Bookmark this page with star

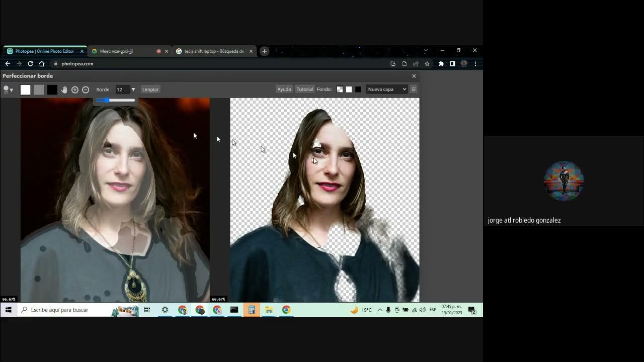[427, 64]
